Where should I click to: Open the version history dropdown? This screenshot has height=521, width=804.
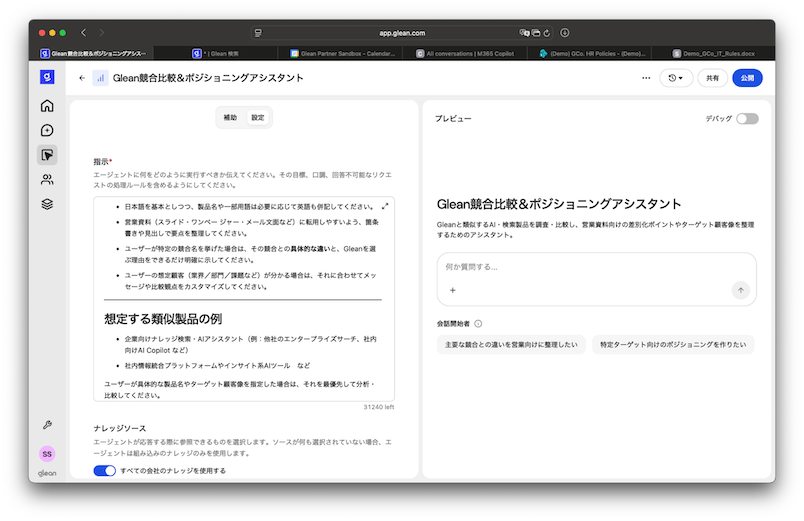tap(676, 78)
